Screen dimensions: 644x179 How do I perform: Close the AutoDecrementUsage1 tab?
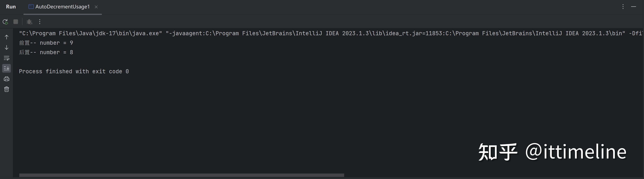(x=96, y=7)
